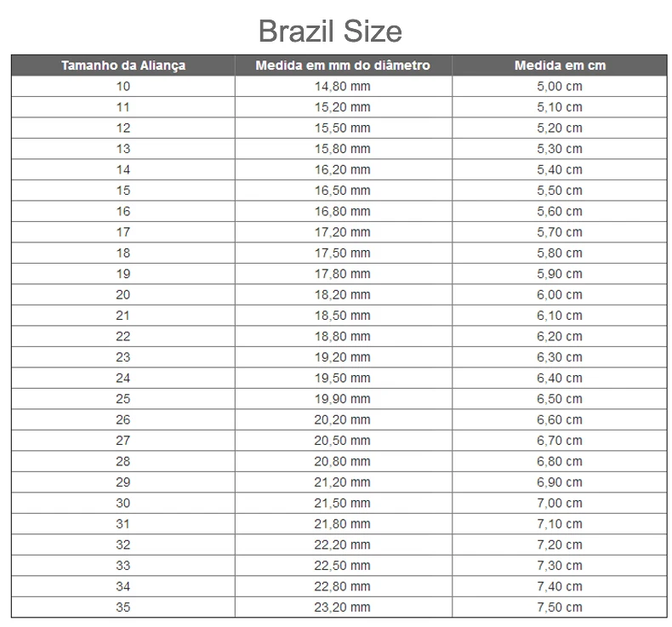Viewport: 672px width, 627px height.
Task: Select the Tamanho da Aliança column header
Action: click(x=123, y=66)
